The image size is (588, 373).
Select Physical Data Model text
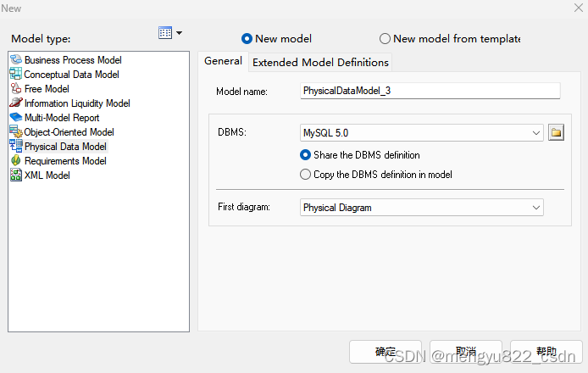point(65,147)
